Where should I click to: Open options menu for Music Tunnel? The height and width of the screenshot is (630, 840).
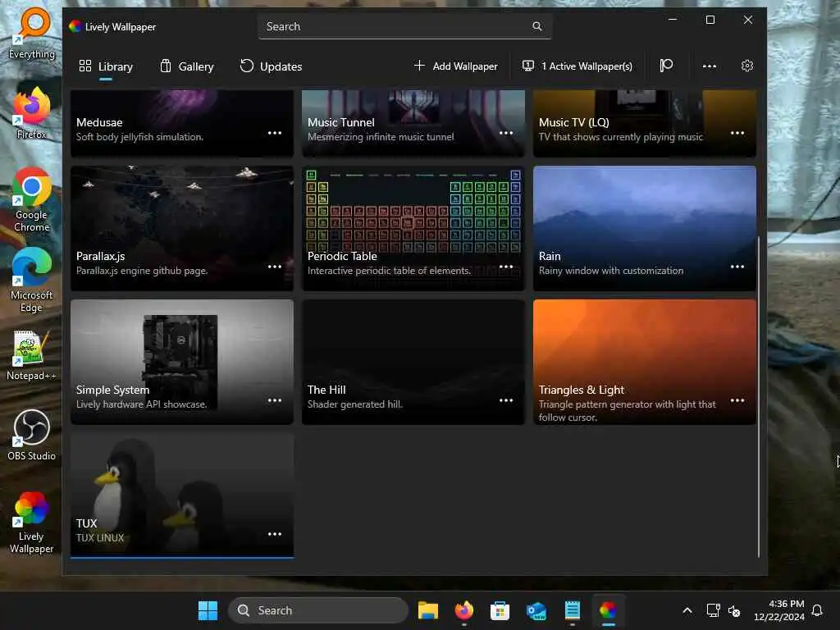point(506,133)
